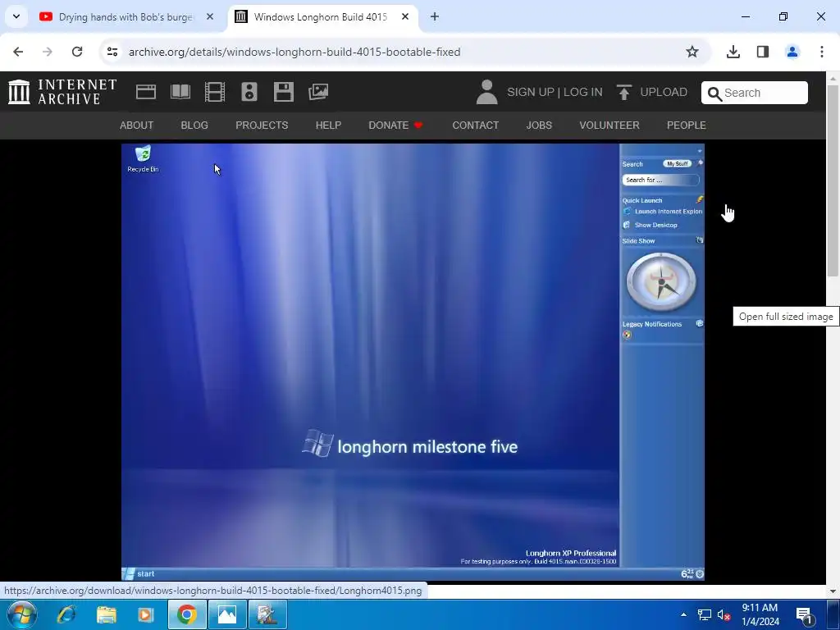The image size is (840, 630).
Task: Switch to Chrome on taskbar
Action: pos(187,614)
